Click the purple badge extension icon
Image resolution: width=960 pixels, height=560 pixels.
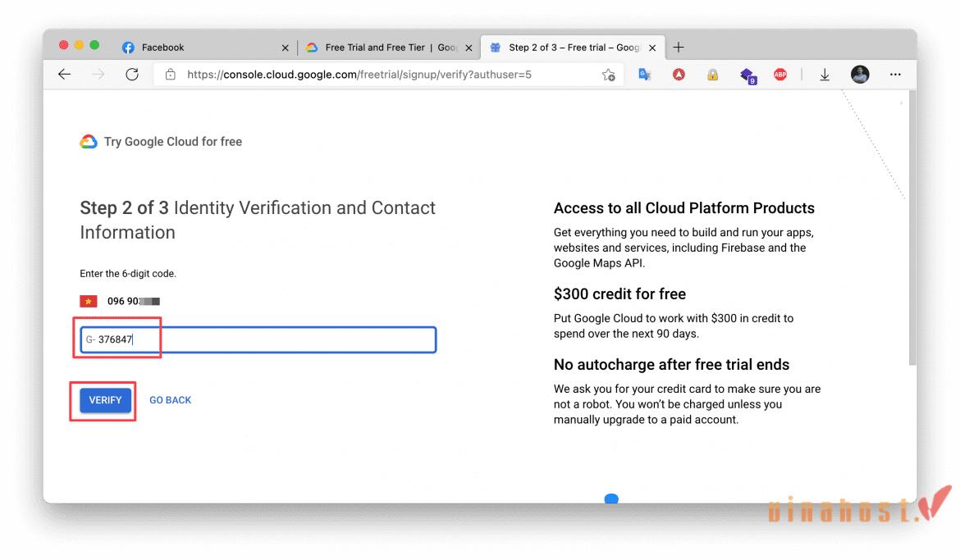pyautogui.click(x=747, y=74)
